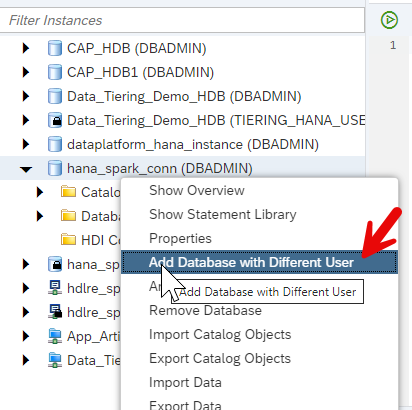Click the hana_spark_conn (DBADMIN) database icon
This screenshot has height=410, width=412.
(x=55, y=168)
